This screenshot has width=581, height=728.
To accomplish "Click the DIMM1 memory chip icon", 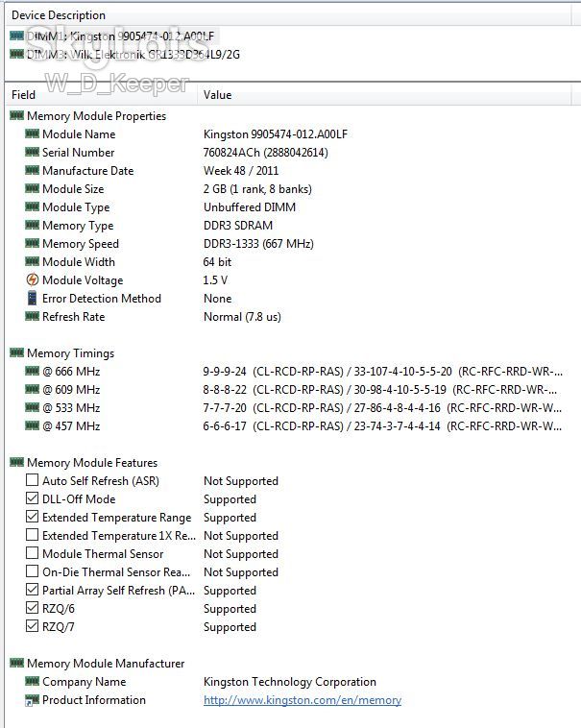I will pos(16,36).
